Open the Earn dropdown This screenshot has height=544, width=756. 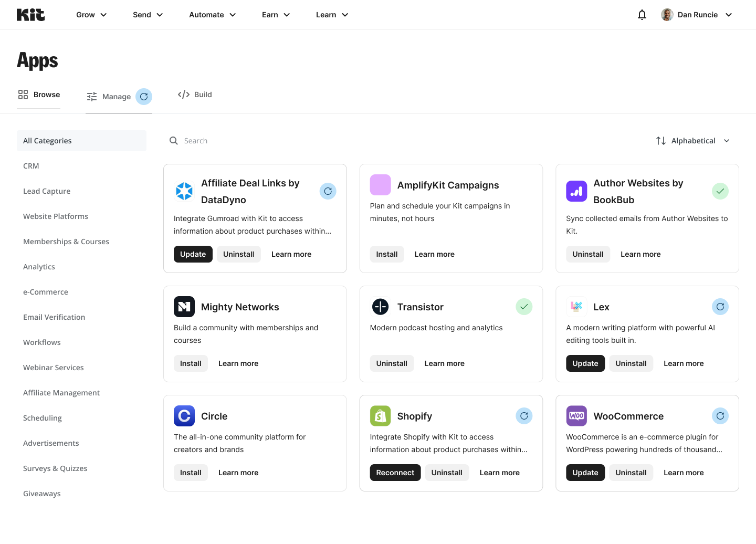(x=276, y=15)
